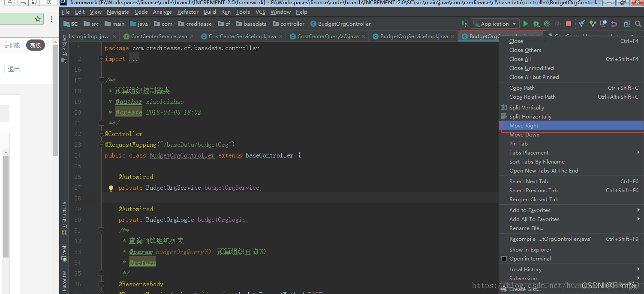Image resolution: width=644 pixels, height=294 pixels.
Task: Open the File menu
Action: coord(66,12)
